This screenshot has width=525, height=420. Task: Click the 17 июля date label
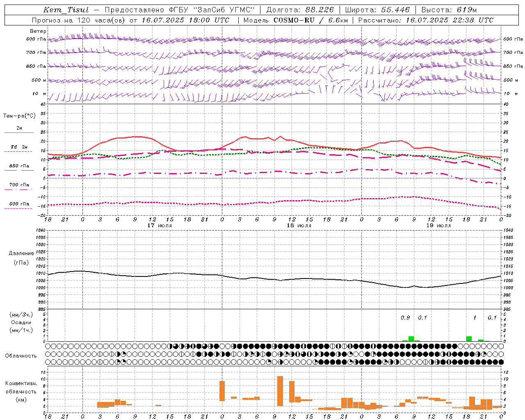pos(160,226)
